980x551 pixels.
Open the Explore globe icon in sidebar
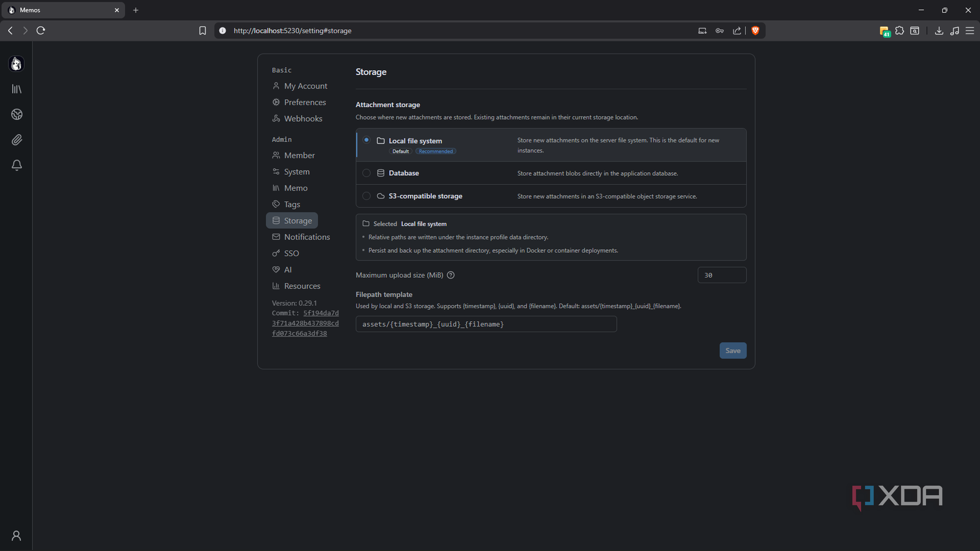coord(17,115)
